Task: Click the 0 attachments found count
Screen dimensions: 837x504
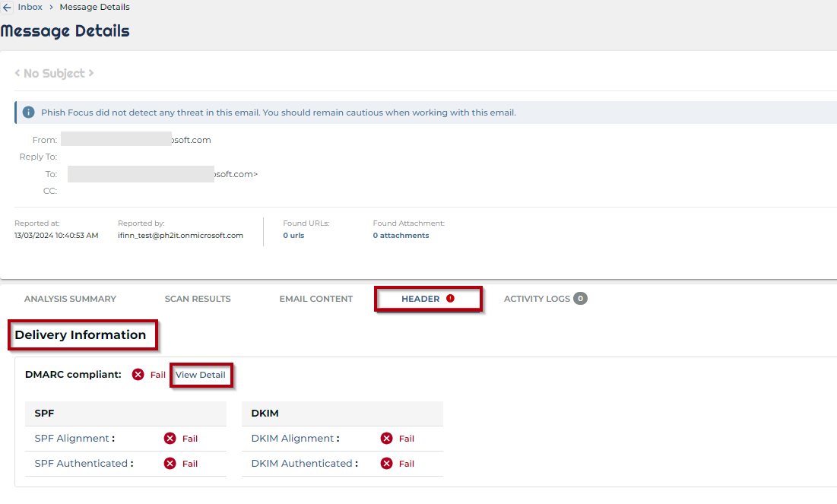Action: tap(401, 236)
